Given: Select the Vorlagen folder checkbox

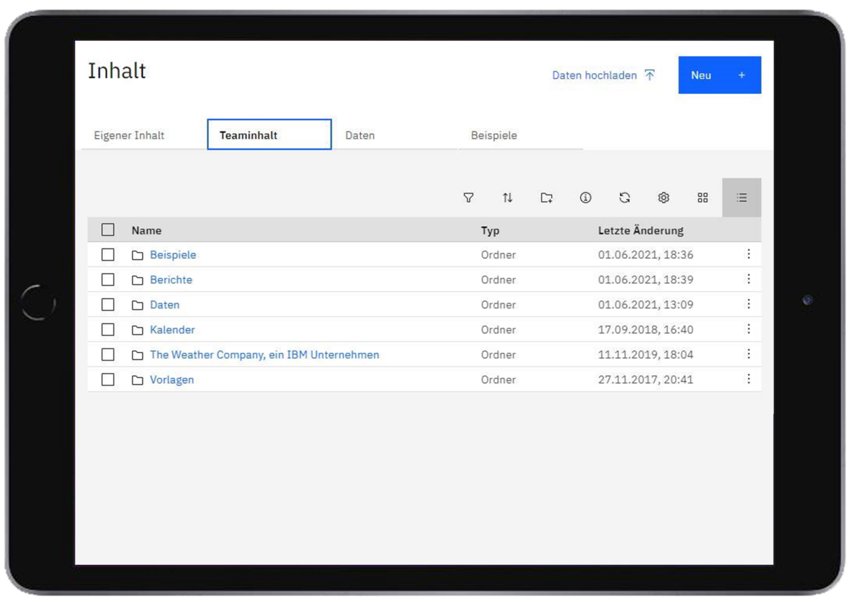Looking at the screenshot, I should point(108,380).
